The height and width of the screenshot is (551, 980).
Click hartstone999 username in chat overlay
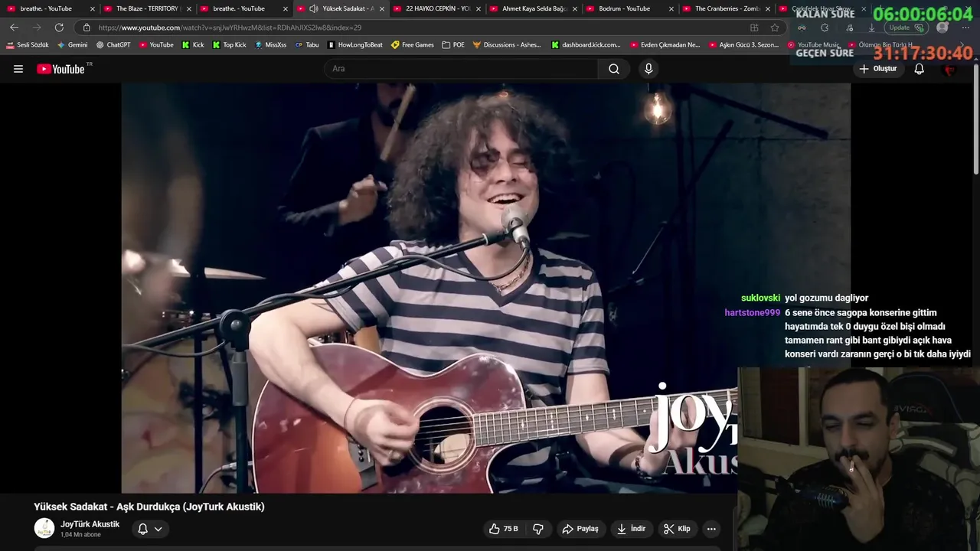(x=753, y=313)
